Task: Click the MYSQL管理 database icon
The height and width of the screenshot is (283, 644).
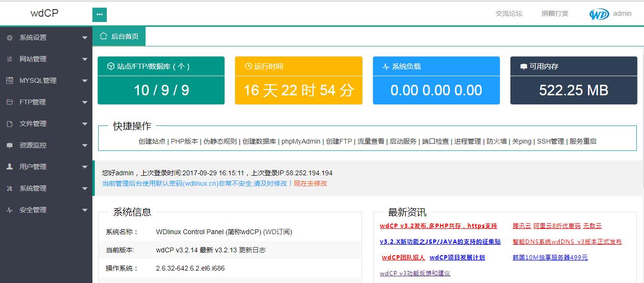Action: [10, 80]
